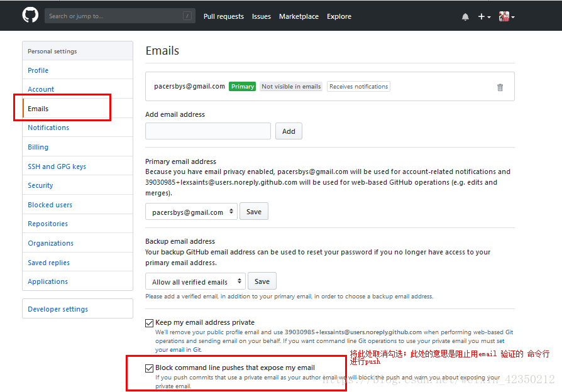Click the Emails page heading
Viewport: 562px width, 392px height.
[x=162, y=50]
